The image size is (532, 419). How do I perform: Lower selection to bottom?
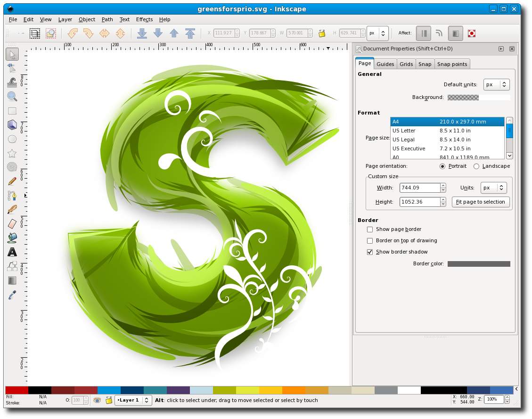(x=142, y=33)
